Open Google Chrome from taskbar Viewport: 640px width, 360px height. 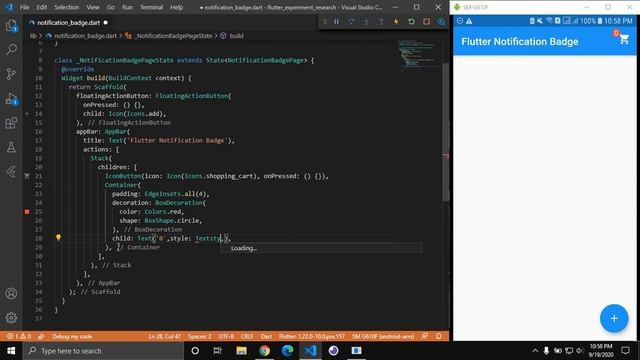[x=264, y=351]
